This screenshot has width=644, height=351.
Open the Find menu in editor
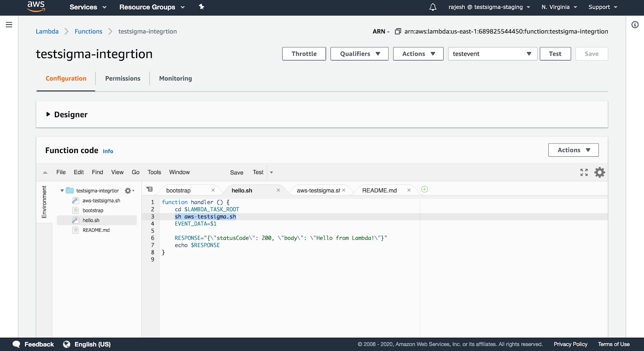pyautogui.click(x=97, y=172)
